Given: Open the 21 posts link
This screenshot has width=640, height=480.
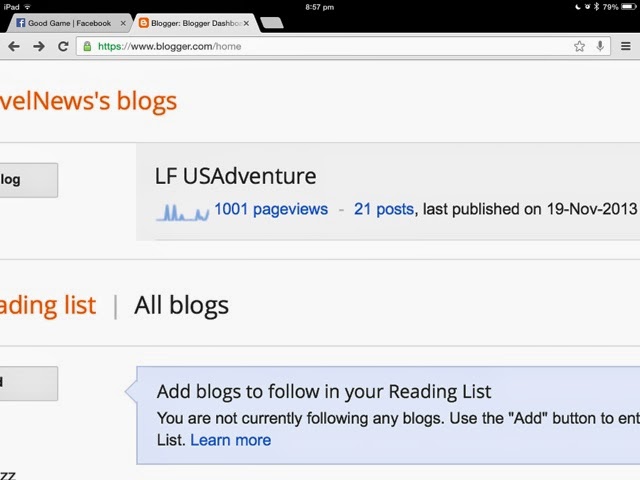Looking at the screenshot, I should (383, 209).
